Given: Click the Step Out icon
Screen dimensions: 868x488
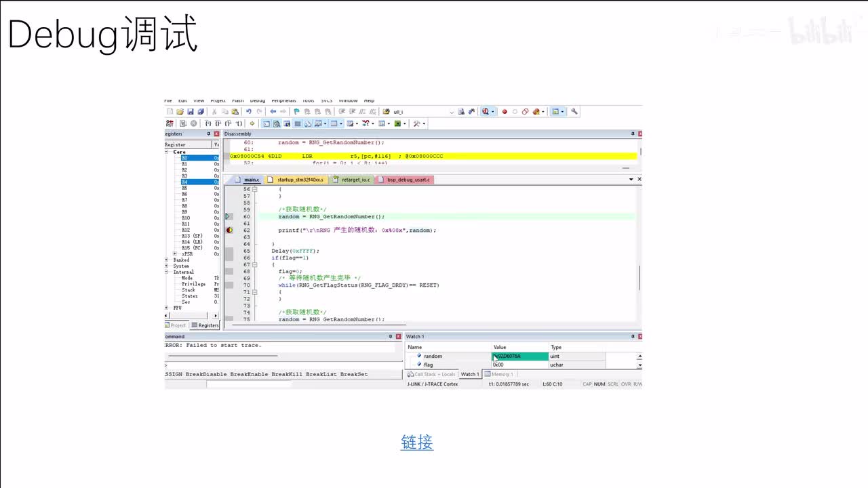Looking at the screenshot, I should pos(228,123).
